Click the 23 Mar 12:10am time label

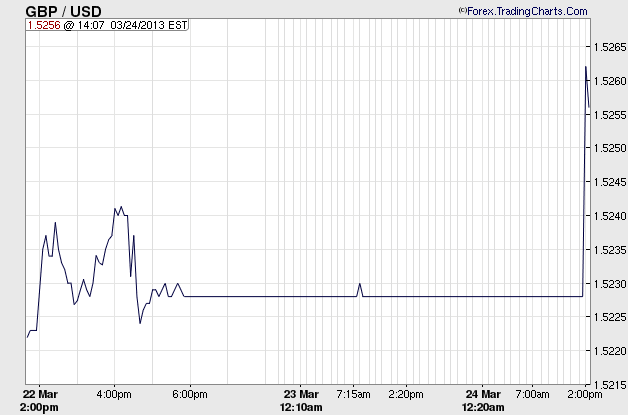pos(301,401)
